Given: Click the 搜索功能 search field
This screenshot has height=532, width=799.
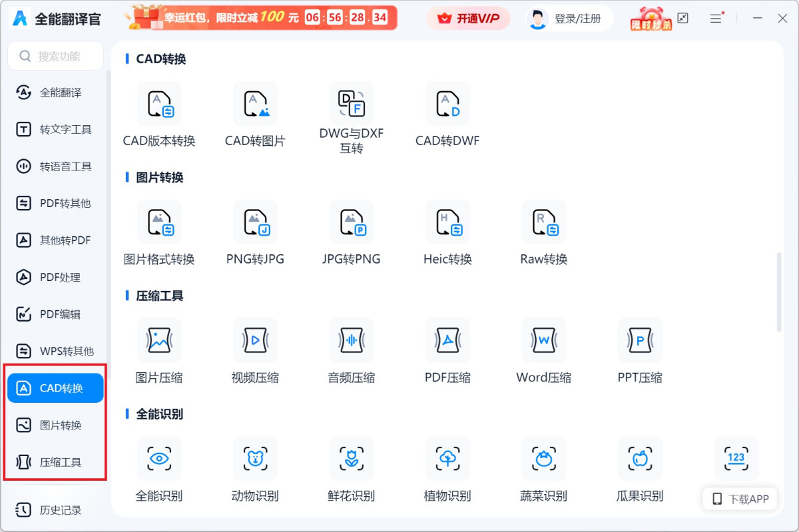Looking at the screenshot, I should click(55, 55).
